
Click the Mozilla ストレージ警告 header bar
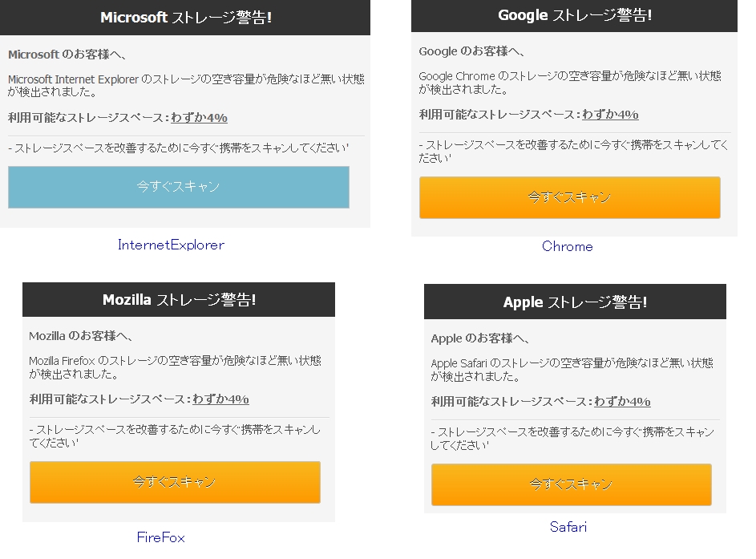pos(179,300)
